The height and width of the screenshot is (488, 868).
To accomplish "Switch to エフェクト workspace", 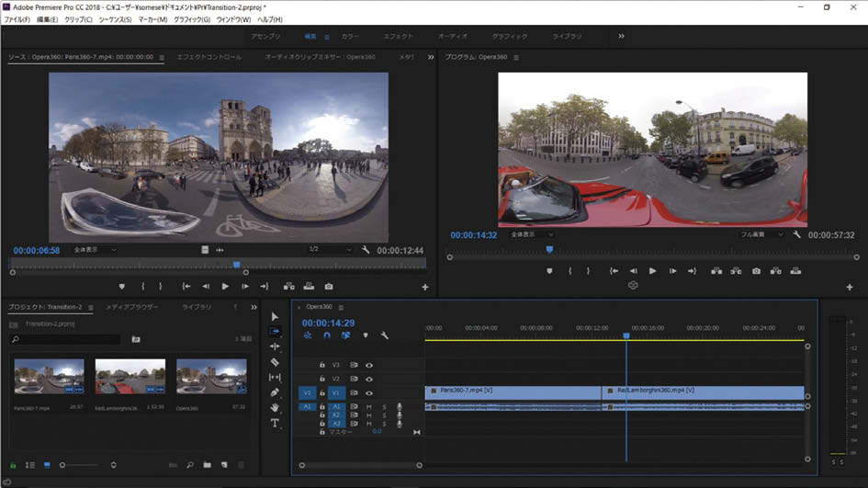I will tap(398, 36).
